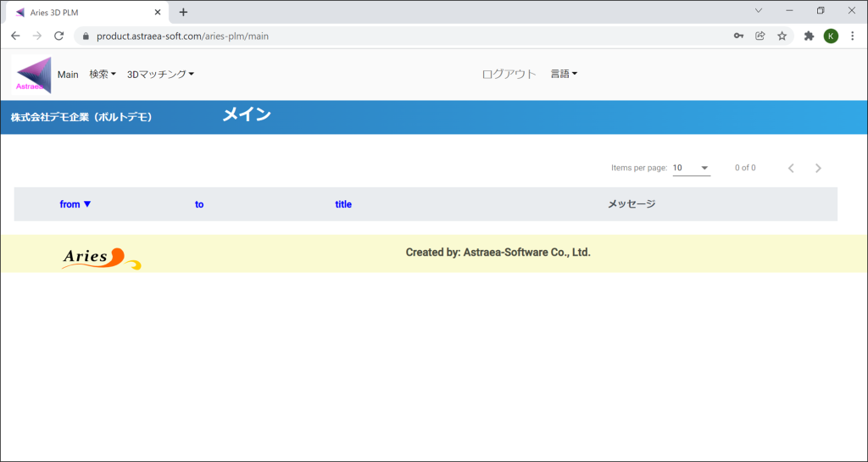Click the tab search chevron

point(759,10)
